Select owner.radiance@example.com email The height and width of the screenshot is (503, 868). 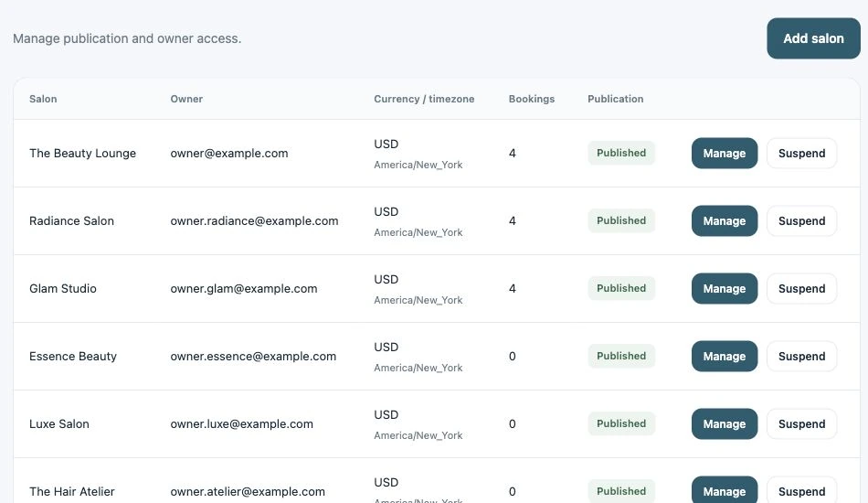[254, 220]
